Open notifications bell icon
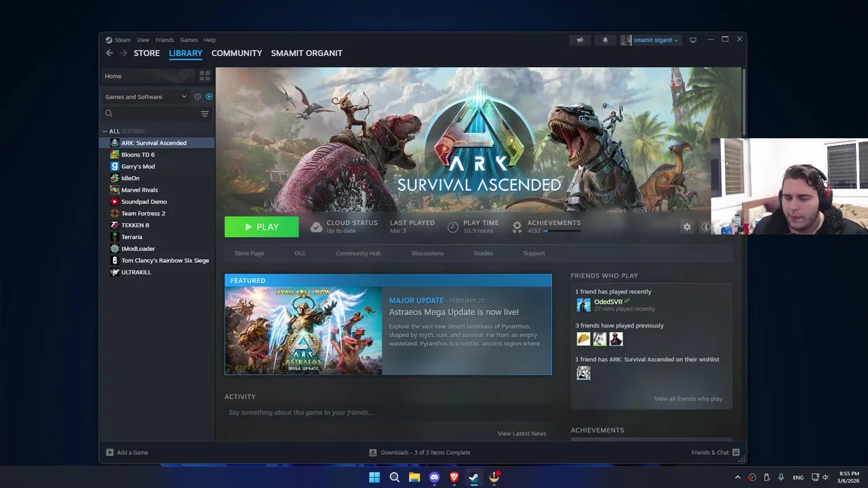The height and width of the screenshot is (488, 868). click(606, 40)
